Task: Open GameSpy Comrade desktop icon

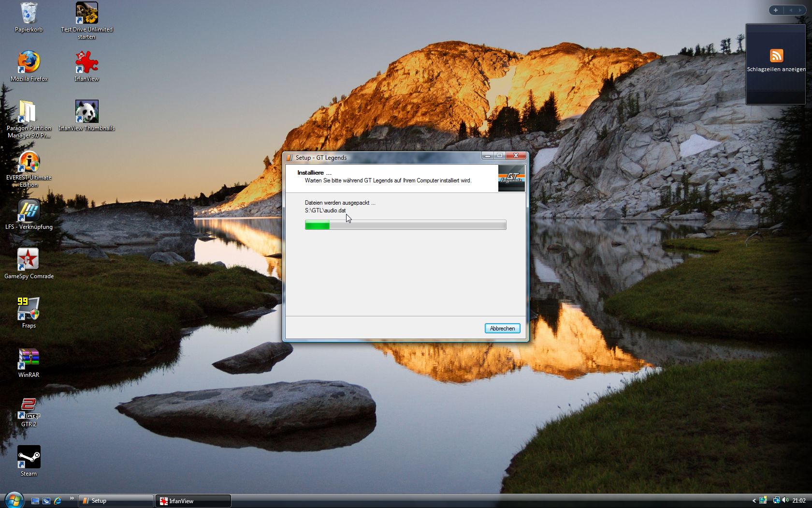Action: tap(29, 264)
